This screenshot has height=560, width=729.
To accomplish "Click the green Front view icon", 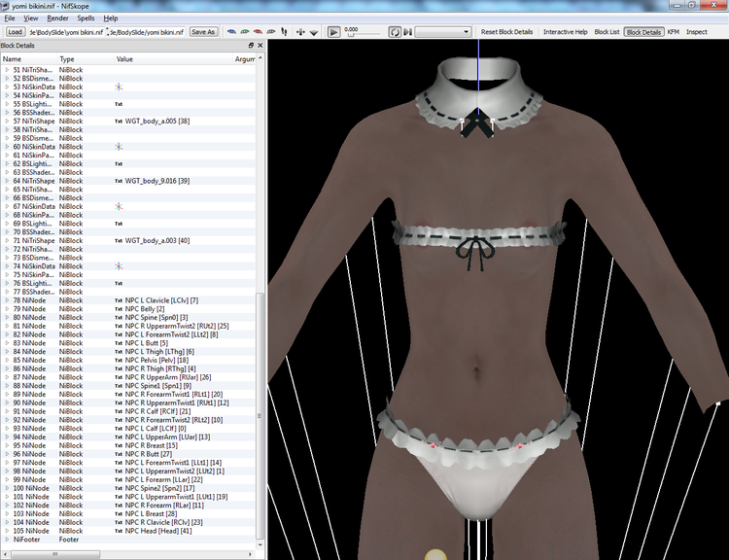I will coord(245,32).
